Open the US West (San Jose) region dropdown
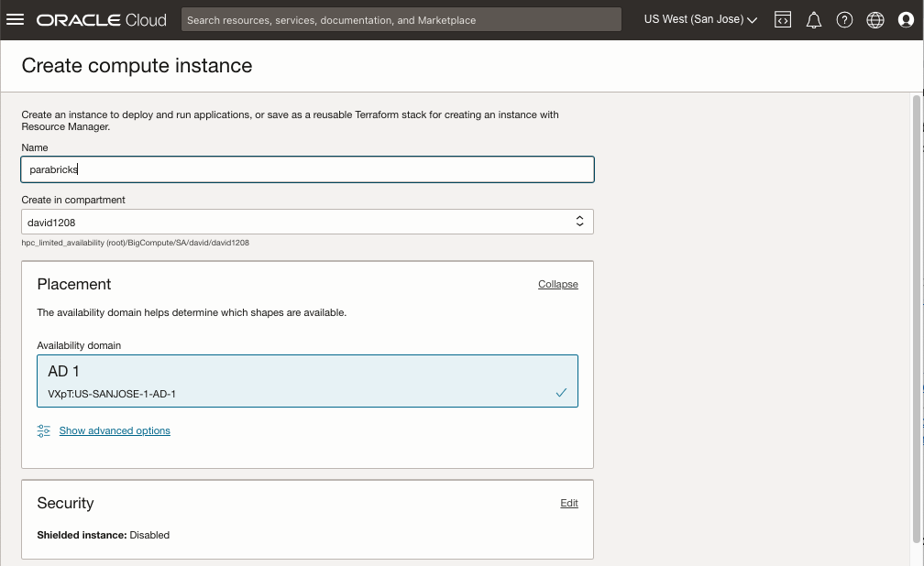The height and width of the screenshot is (566, 924). click(700, 19)
